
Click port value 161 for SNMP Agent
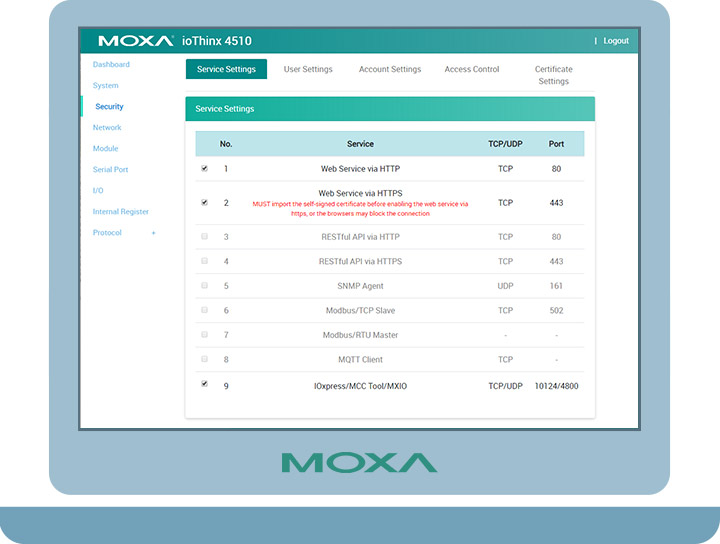556,286
